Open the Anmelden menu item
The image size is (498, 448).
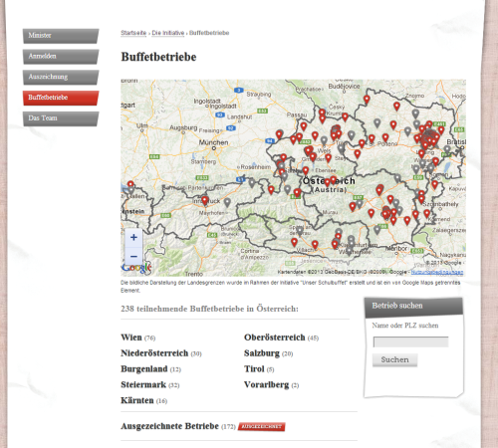[x=61, y=57]
